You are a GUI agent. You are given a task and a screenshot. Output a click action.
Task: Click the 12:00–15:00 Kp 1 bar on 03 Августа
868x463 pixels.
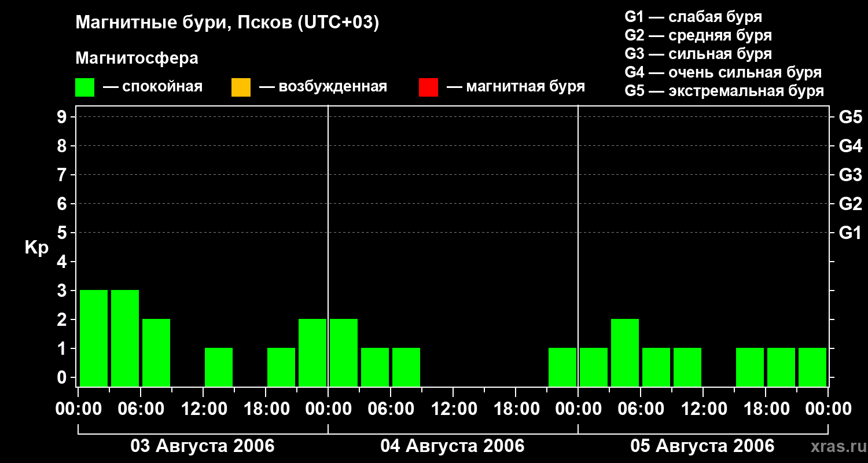click(x=219, y=367)
